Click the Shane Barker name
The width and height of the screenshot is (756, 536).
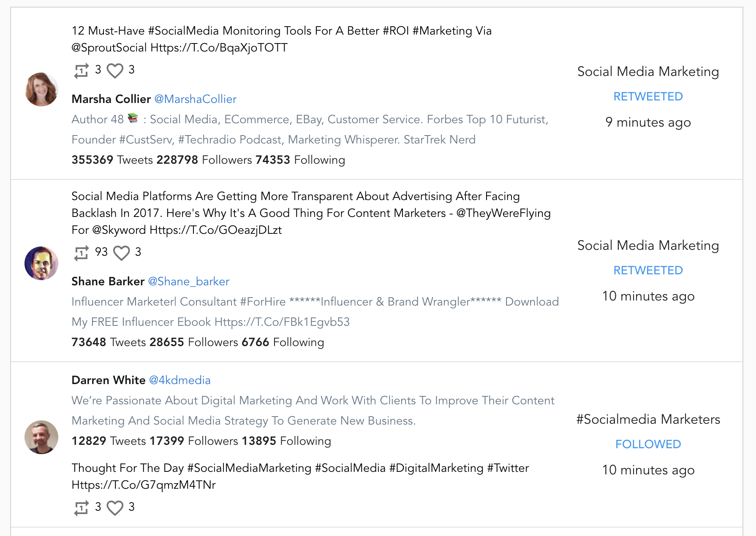tap(108, 282)
